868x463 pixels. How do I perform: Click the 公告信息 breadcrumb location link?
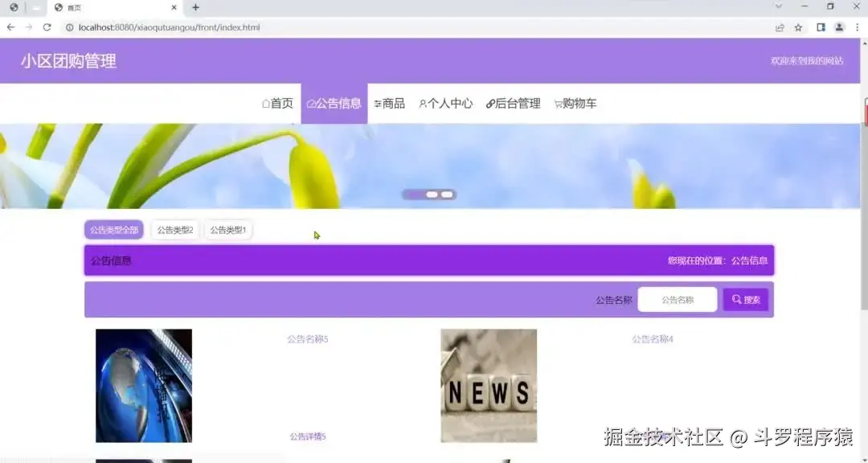click(750, 260)
